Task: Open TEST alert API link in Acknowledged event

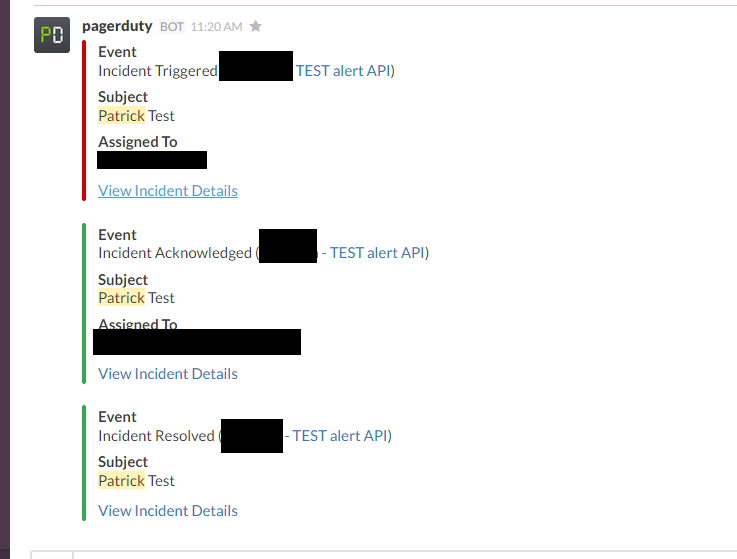Action: (377, 252)
